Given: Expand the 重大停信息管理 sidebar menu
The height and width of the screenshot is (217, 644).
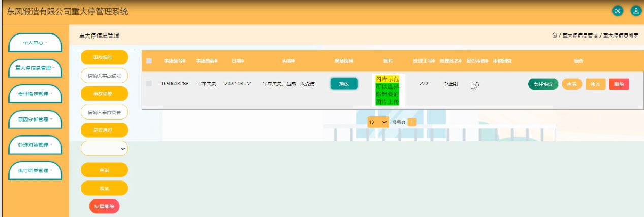Looking at the screenshot, I should (x=35, y=68).
